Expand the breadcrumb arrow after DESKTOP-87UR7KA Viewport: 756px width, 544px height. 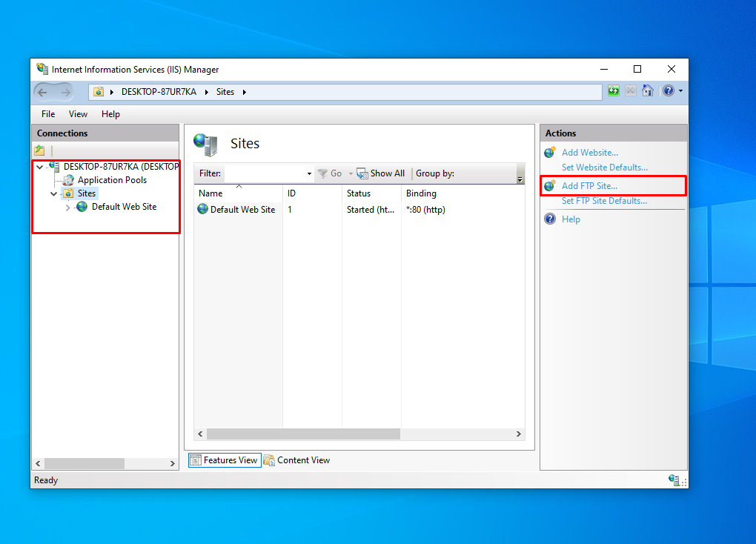pos(206,92)
